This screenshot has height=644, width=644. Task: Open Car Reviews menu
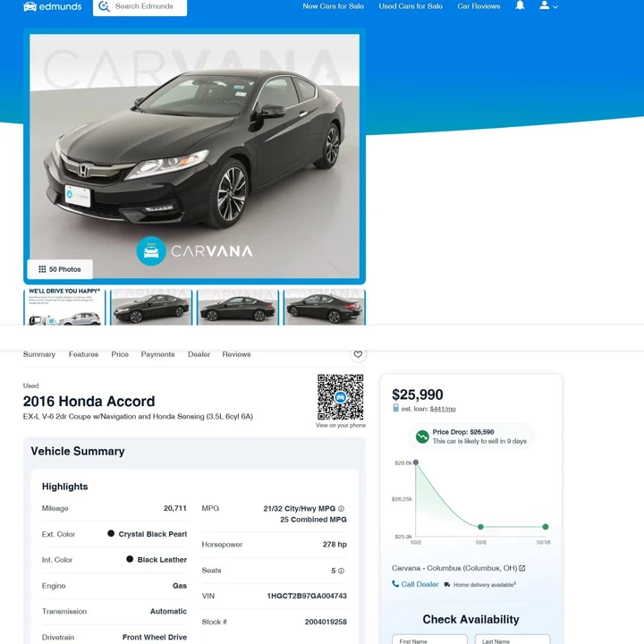click(479, 6)
